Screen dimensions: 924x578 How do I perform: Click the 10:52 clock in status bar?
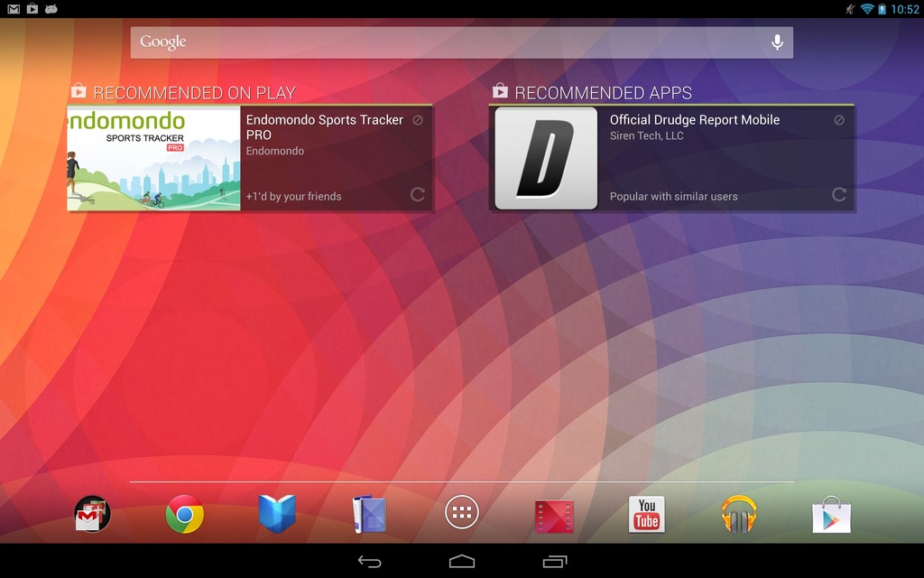coord(904,9)
